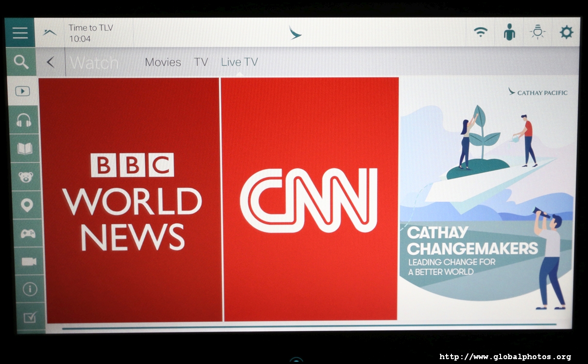Switch to the Movies tab
588x364 pixels.
(163, 62)
